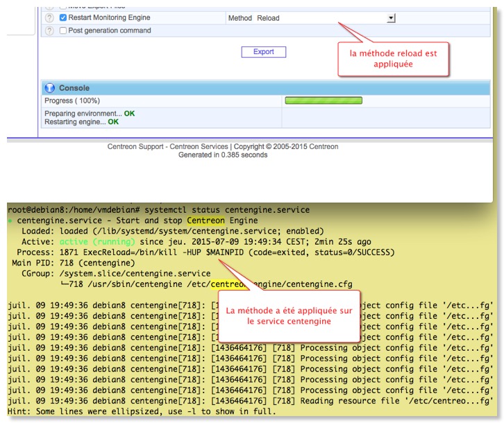Open the Centreon Services footer link
Screen dimensions: 504x423
200,146
